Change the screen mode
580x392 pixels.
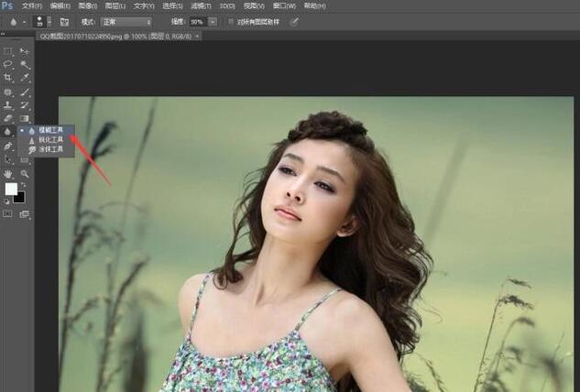(25, 214)
